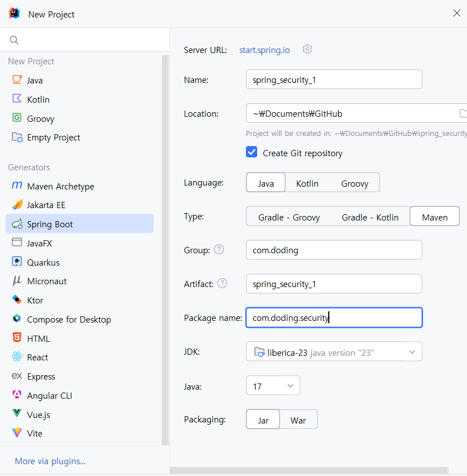
Task: Click the generators list vertical scrollbar
Action: (165, 250)
